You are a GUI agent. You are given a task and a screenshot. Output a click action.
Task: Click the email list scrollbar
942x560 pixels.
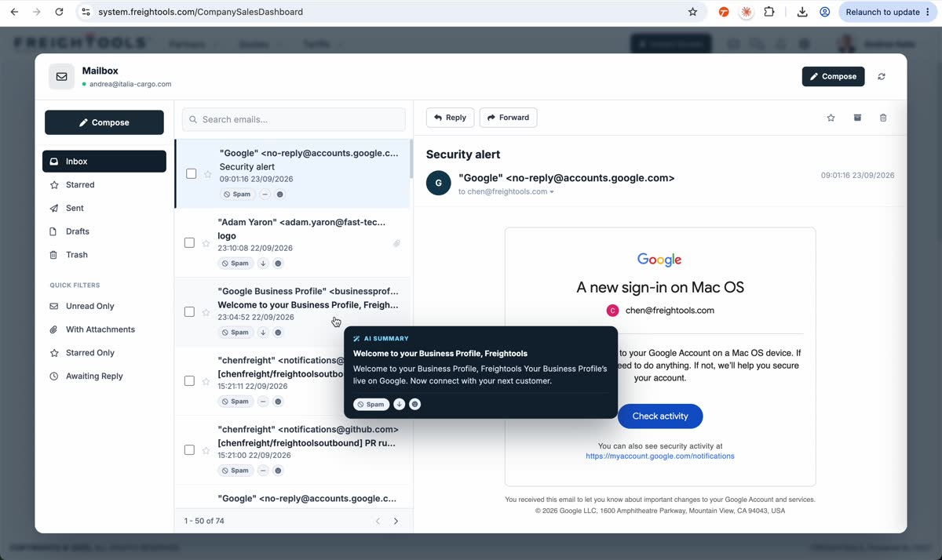(x=411, y=160)
